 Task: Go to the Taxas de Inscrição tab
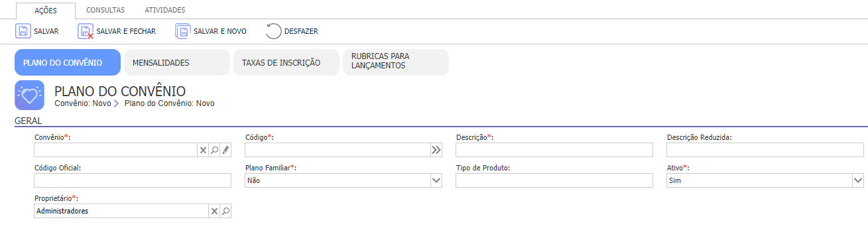click(x=286, y=62)
